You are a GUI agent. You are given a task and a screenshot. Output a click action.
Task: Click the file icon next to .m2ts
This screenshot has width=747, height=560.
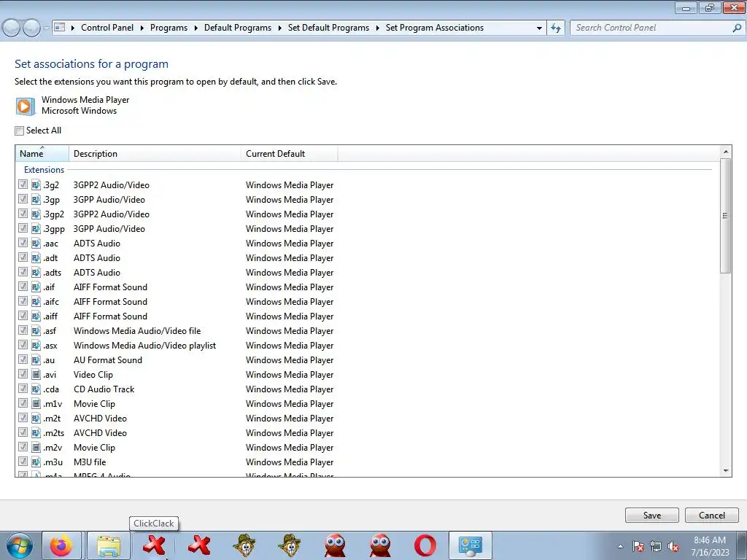click(36, 433)
